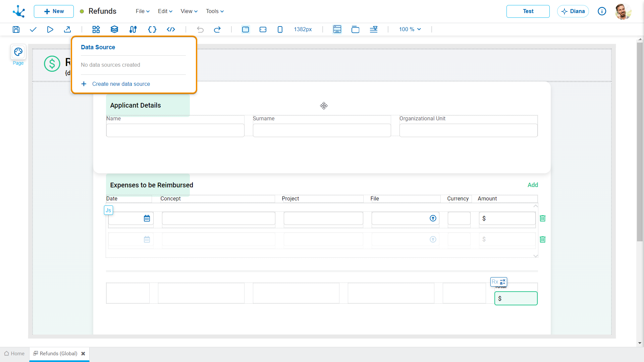Open the View menu
Image resolution: width=644 pixels, height=362 pixels.
coord(189,11)
